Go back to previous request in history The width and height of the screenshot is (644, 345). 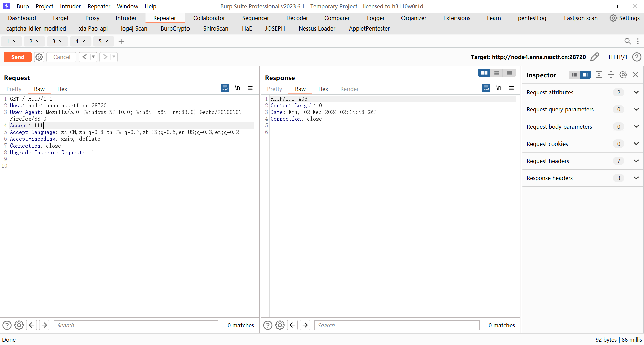tap(85, 57)
